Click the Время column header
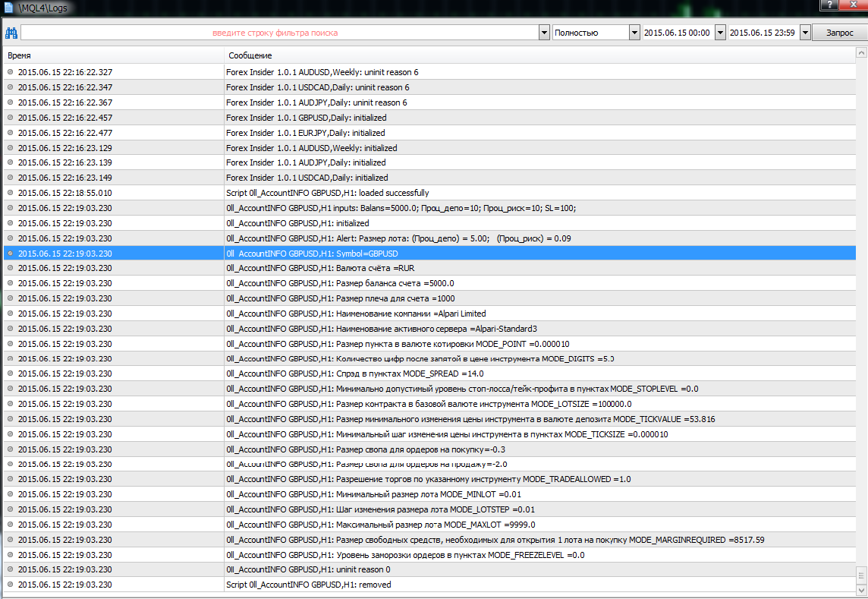Screen dimensions: 868x599 coord(114,55)
